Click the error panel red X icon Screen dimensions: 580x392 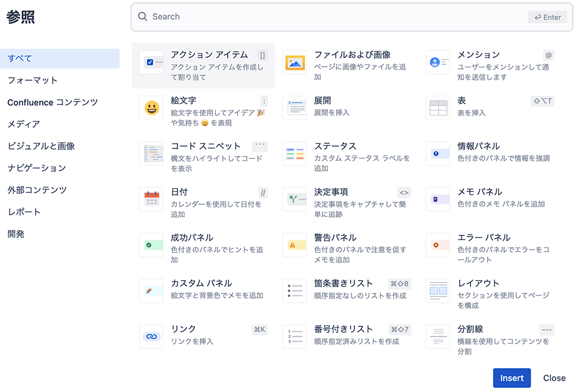(438, 245)
